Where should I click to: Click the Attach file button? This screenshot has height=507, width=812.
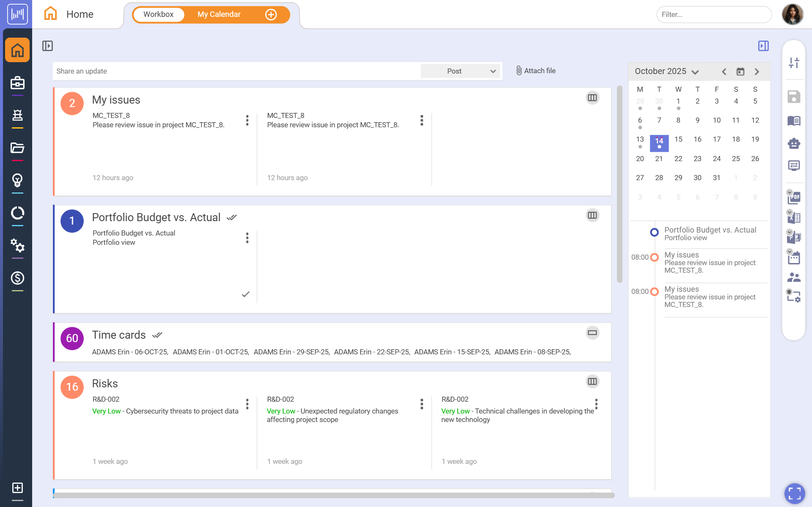(x=535, y=71)
